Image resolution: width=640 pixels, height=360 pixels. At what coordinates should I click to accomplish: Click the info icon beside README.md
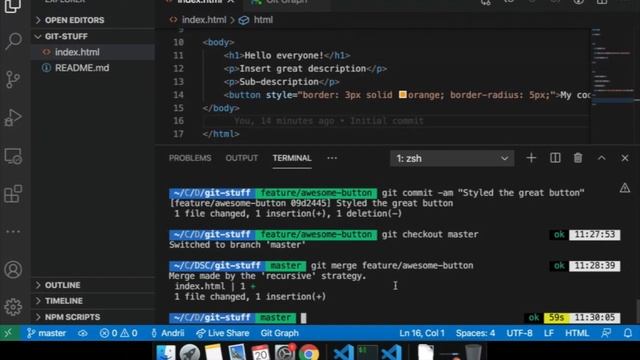tap(46, 68)
